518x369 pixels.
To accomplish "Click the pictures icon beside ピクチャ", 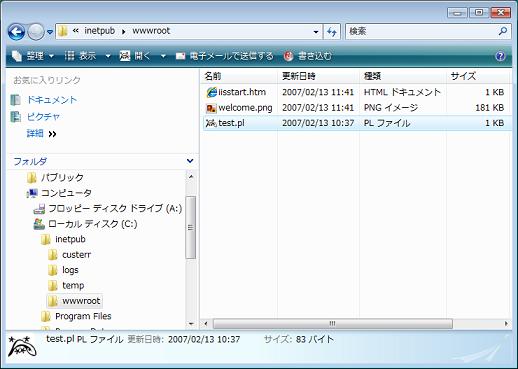I will 16,117.
